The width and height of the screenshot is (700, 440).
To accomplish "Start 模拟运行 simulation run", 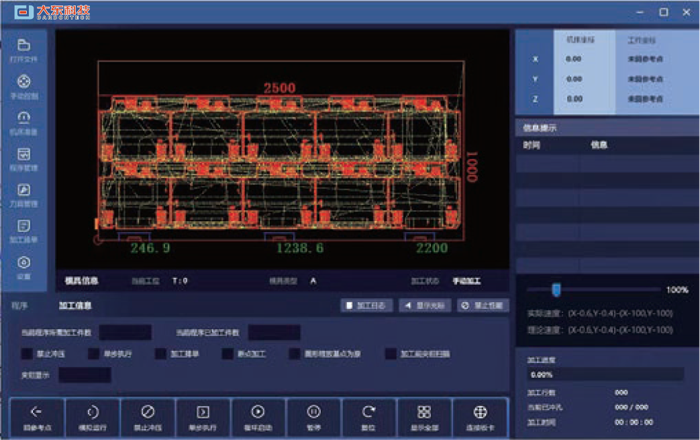I will (x=92, y=417).
